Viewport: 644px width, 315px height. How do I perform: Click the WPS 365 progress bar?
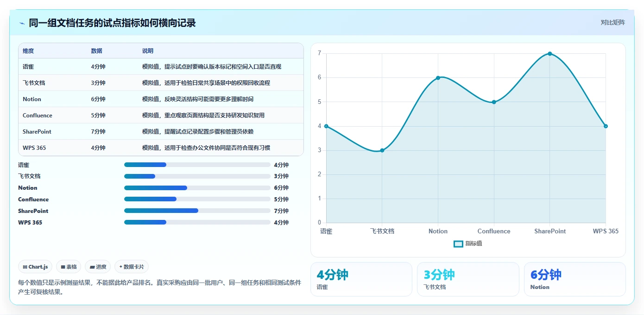(x=197, y=222)
